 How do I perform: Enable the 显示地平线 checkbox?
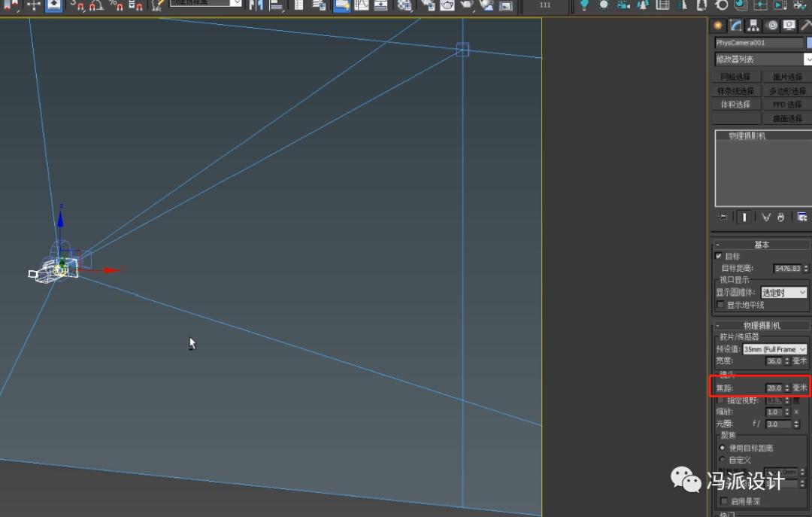coord(720,305)
